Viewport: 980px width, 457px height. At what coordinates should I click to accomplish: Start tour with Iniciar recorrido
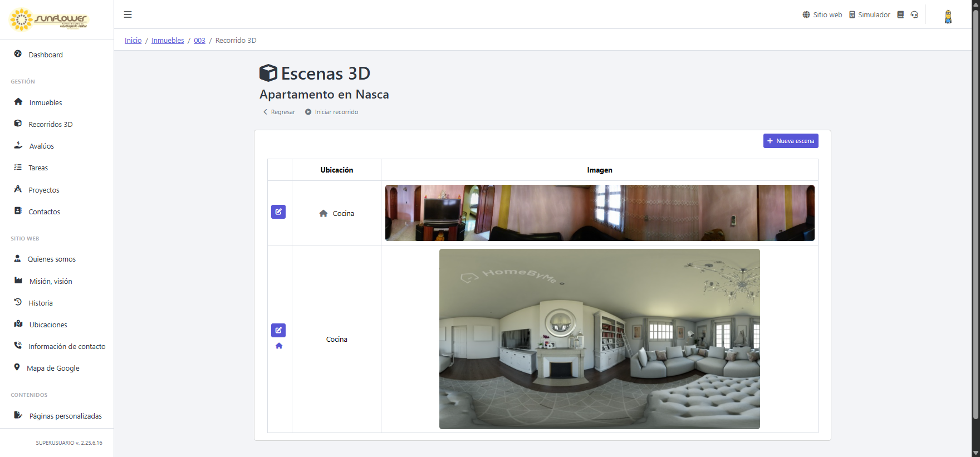pyautogui.click(x=332, y=112)
